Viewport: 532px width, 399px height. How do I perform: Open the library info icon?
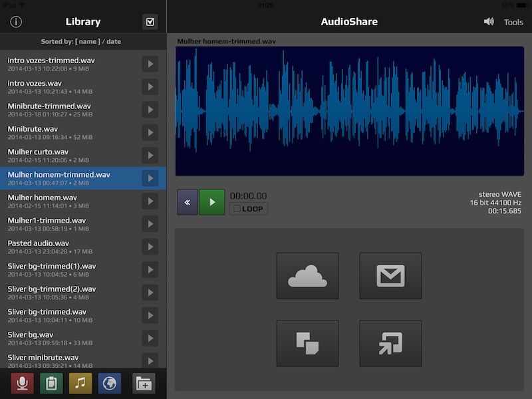pos(16,22)
